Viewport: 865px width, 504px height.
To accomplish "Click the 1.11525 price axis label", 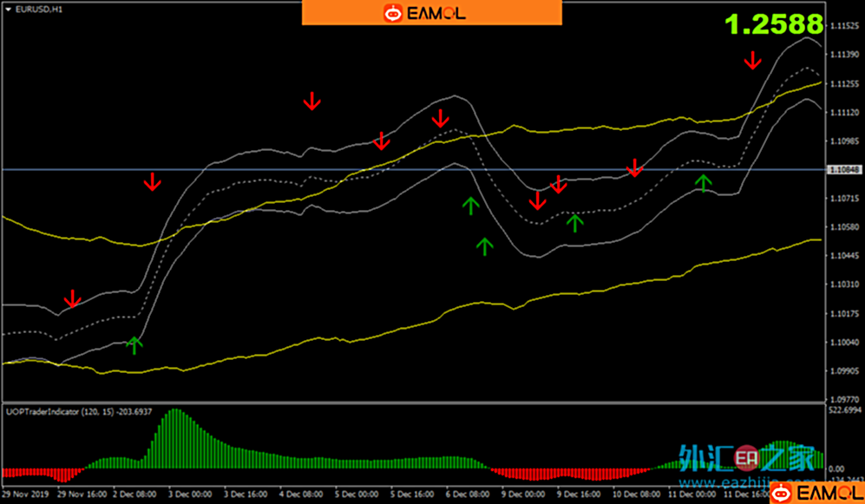I will click(844, 26).
